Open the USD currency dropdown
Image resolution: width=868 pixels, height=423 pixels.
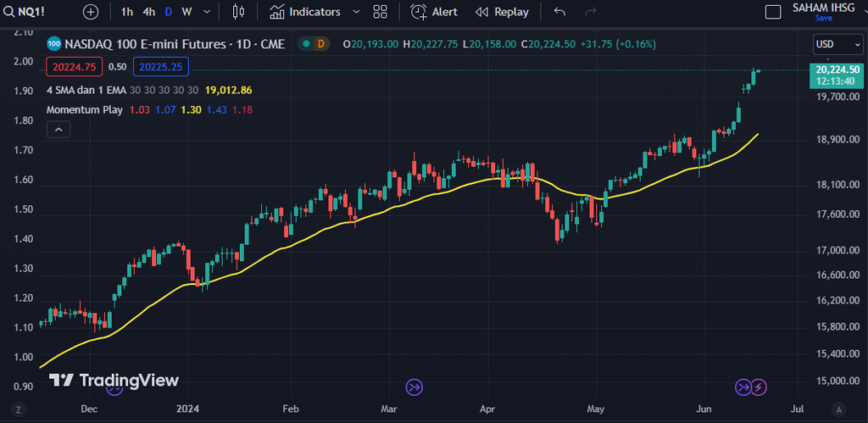[x=828, y=44]
